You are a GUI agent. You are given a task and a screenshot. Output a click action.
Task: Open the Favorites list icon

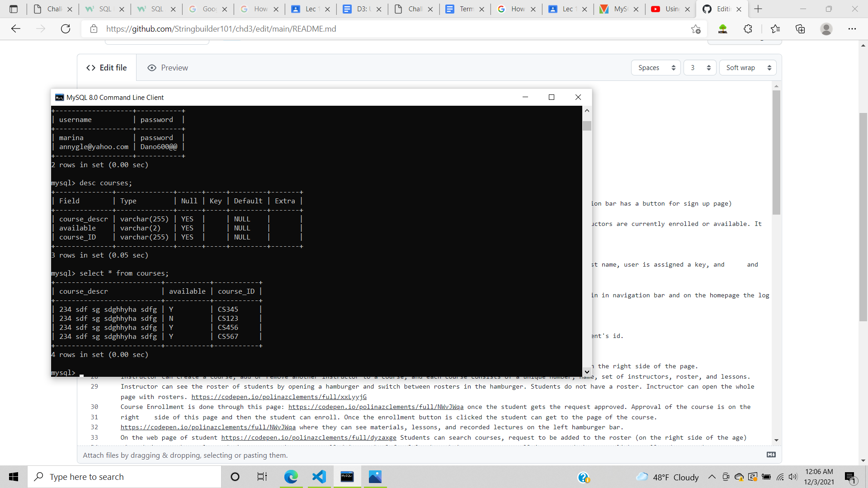775,28
